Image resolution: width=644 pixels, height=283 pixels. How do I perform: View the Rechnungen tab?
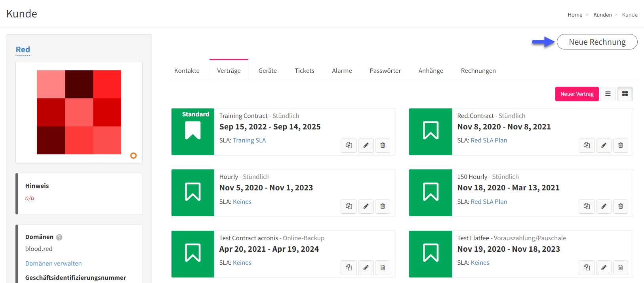478,70
